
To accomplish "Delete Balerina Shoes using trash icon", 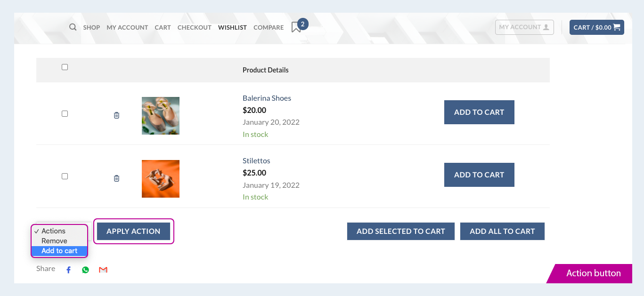I will click(x=116, y=115).
